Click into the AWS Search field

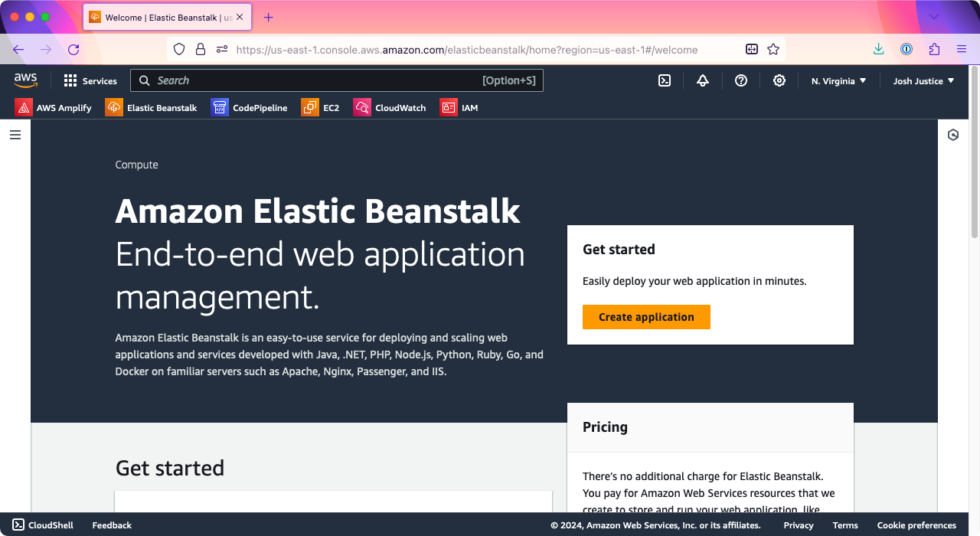(x=337, y=80)
